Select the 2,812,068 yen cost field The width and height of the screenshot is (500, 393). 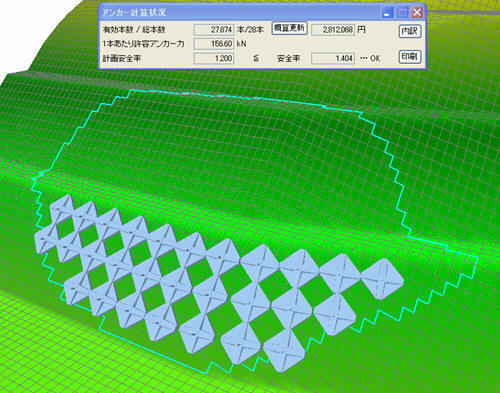tap(333, 30)
